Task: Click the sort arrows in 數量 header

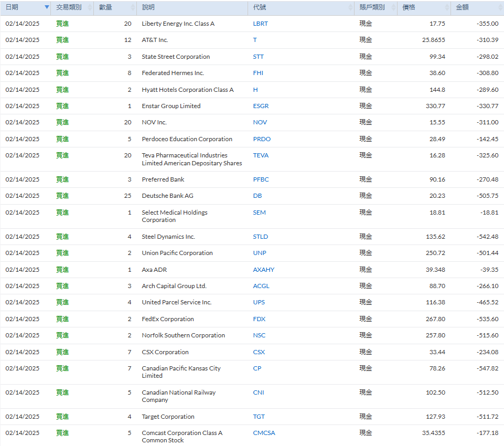Action: [x=133, y=7]
